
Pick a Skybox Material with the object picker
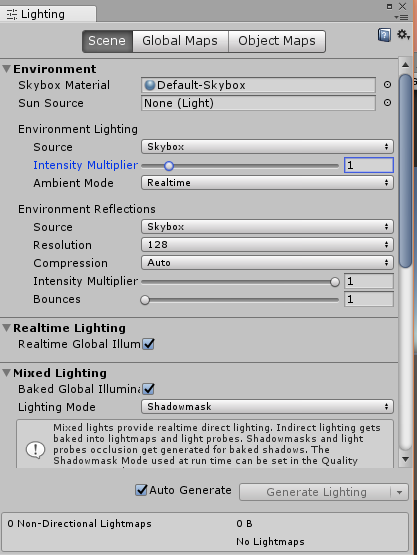(x=388, y=85)
